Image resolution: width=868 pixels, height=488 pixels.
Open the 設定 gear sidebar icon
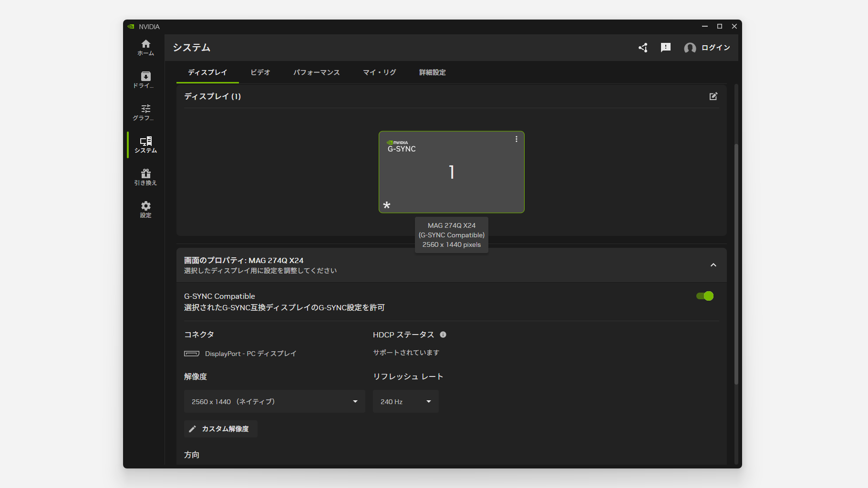[145, 209]
